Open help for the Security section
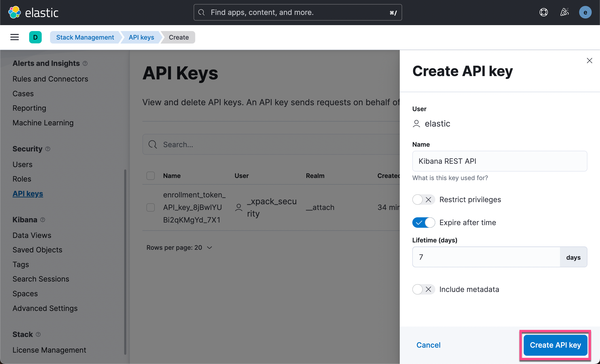 pyautogui.click(x=48, y=149)
